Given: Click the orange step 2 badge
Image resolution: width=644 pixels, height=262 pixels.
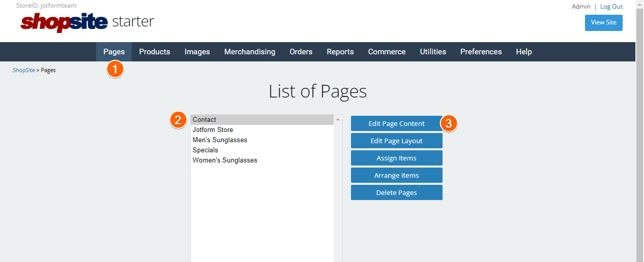Looking at the screenshot, I should point(178,120).
